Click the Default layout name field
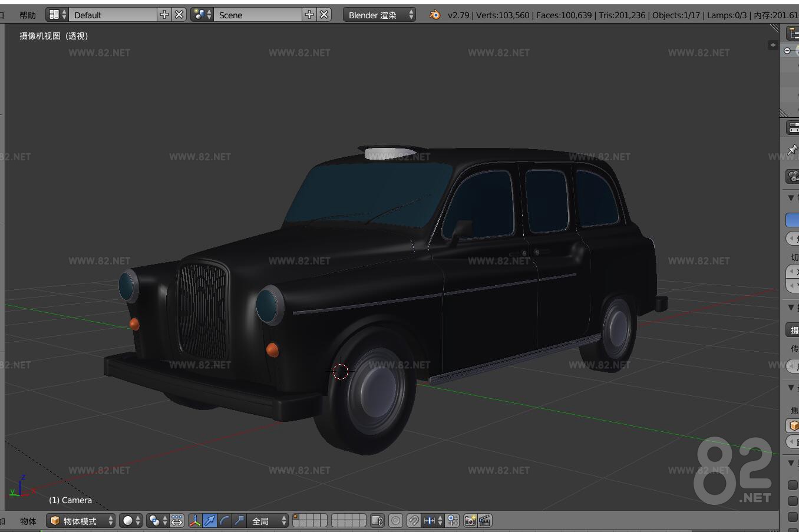Viewport: 799px width, 532px height. (x=112, y=14)
